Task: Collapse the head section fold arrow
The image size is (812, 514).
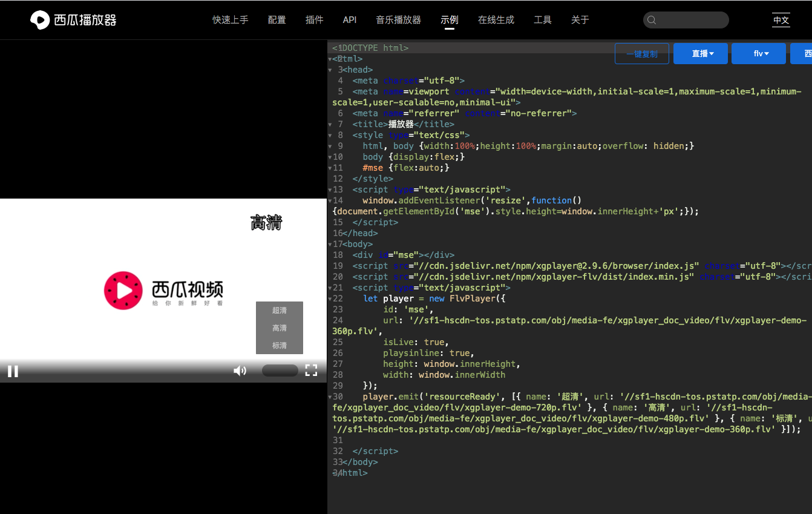Action: click(x=330, y=69)
